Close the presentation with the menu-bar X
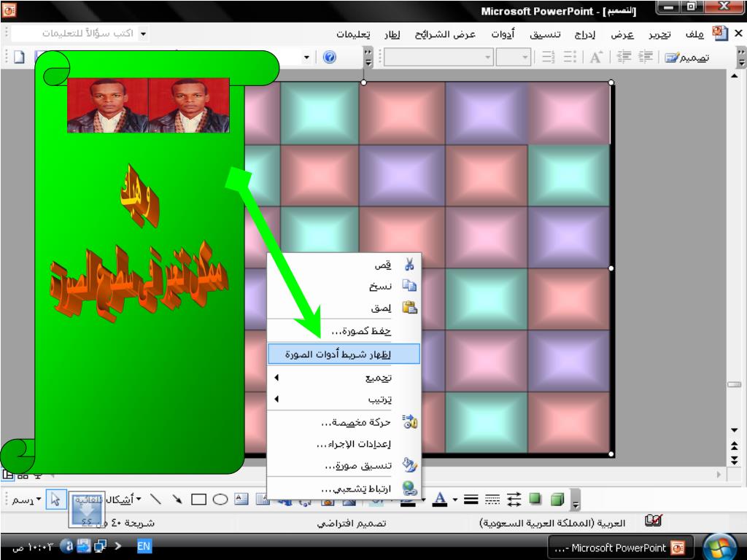 point(738,34)
